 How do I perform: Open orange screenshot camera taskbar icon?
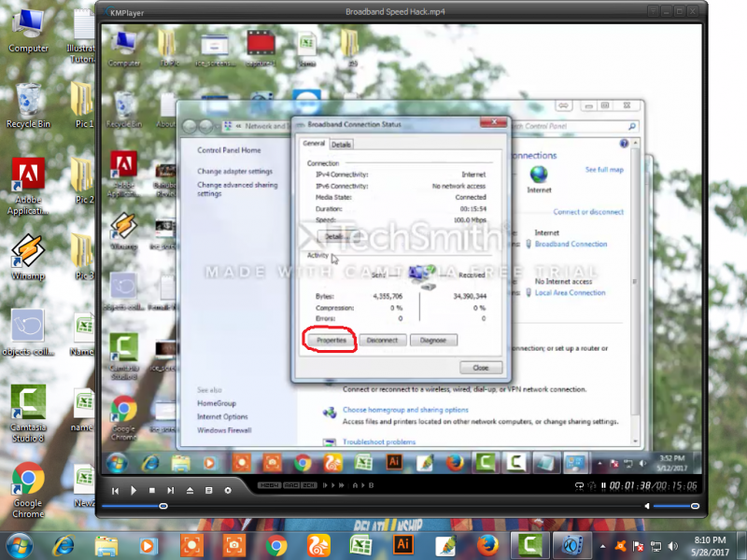click(x=233, y=546)
